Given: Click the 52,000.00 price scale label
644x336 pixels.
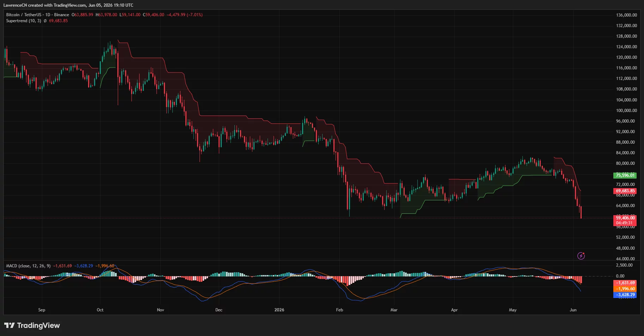Looking at the screenshot, I should tap(625, 237).
